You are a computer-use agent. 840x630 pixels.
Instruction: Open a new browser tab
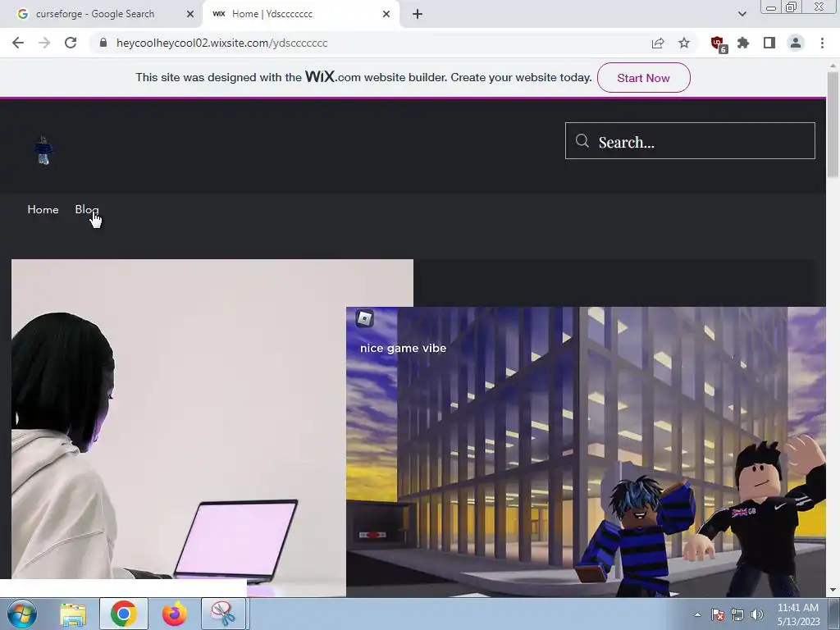[x=418, y=14]
